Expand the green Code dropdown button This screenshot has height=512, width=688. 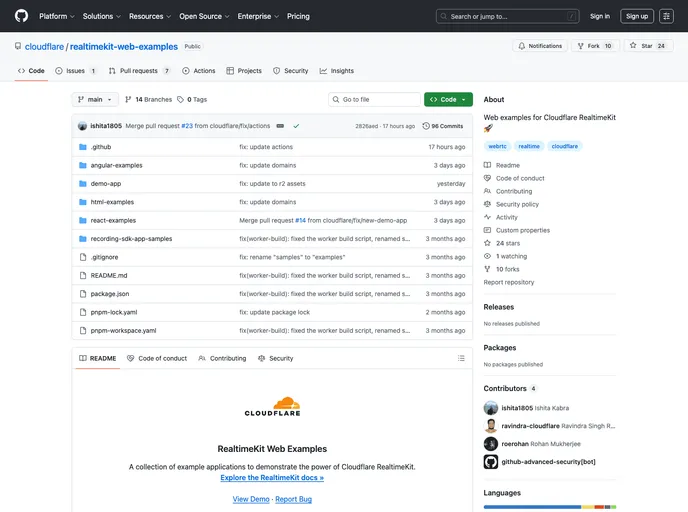(x=448, y=100)
